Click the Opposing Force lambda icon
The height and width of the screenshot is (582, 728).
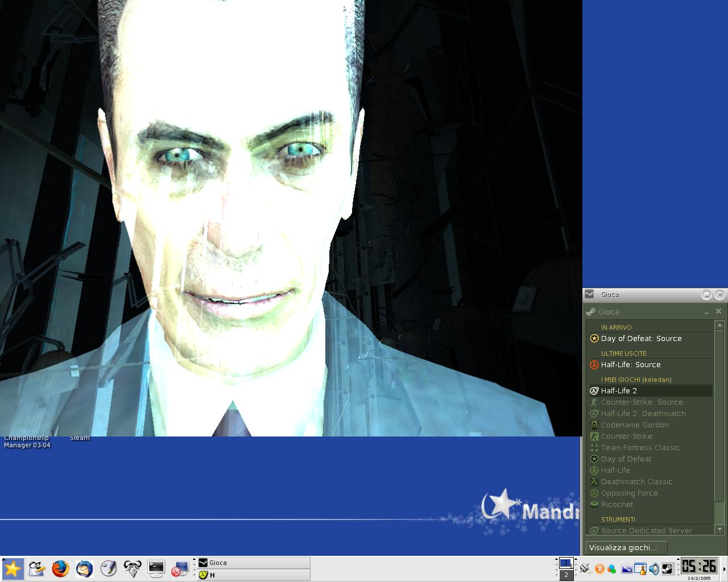point(594,493)
